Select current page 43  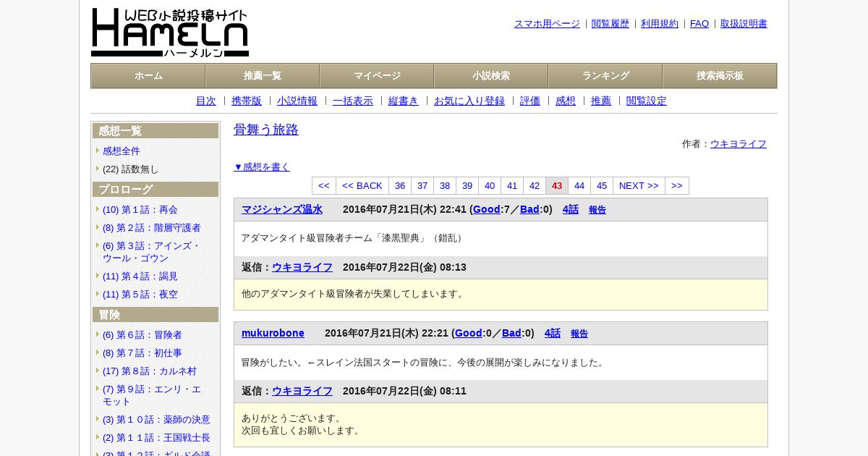[557, 185]
